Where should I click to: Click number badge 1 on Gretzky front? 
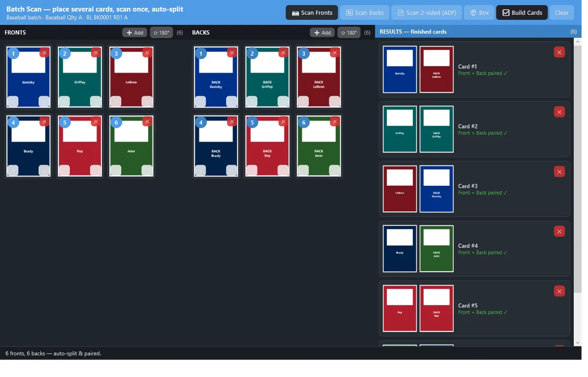(x=13, y=54)
